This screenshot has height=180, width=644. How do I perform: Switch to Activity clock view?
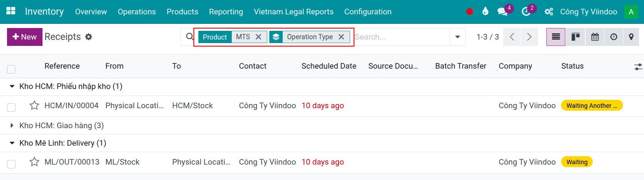(614, 37)
